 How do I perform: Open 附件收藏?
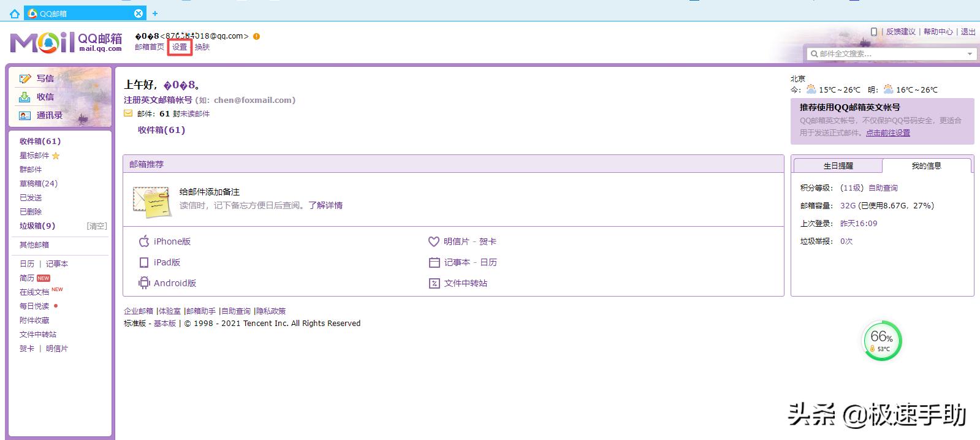coord(34,321)
